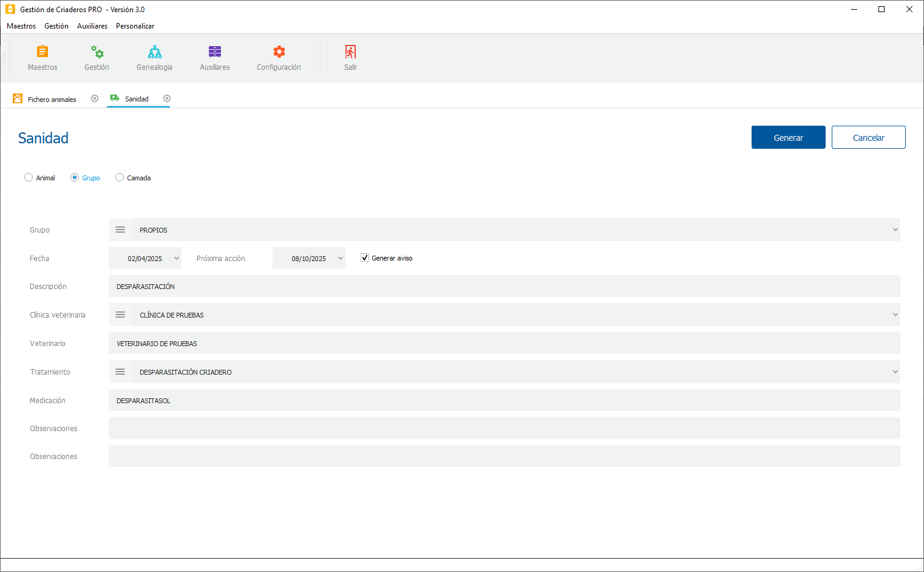Open Configuración gear icon

coord(279,52)
